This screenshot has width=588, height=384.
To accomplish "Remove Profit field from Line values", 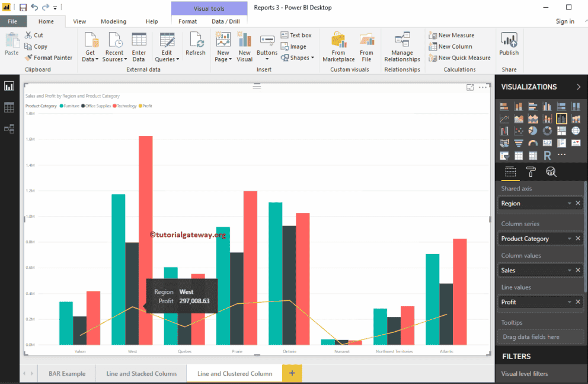I will coord(578,302).
